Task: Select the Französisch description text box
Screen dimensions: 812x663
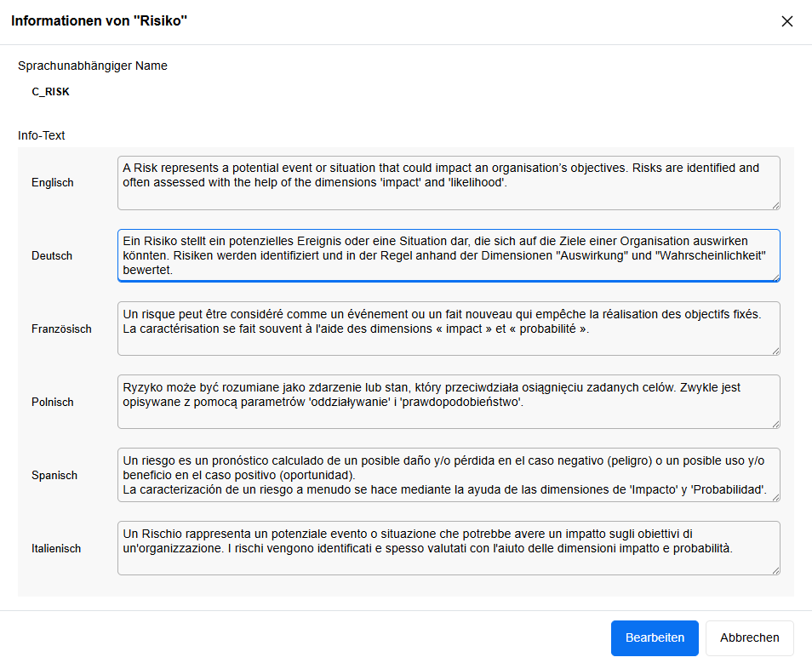Action: click(x=449, y=329)
